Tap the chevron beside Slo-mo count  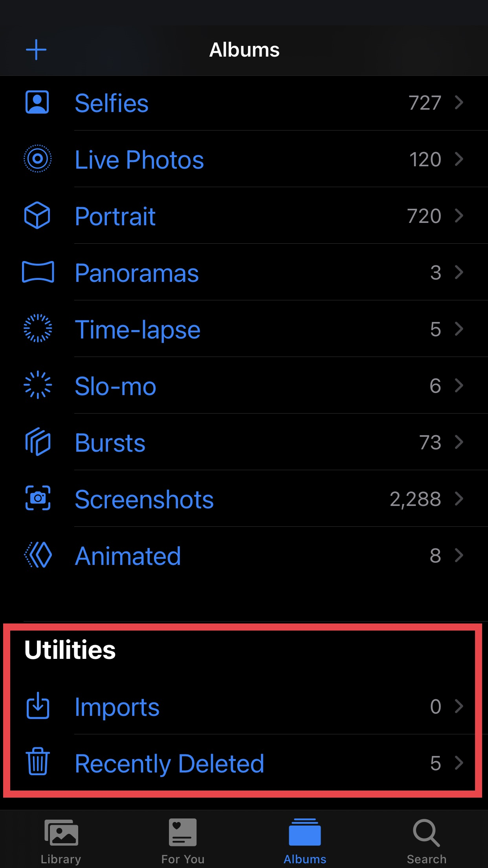point(459,385)
